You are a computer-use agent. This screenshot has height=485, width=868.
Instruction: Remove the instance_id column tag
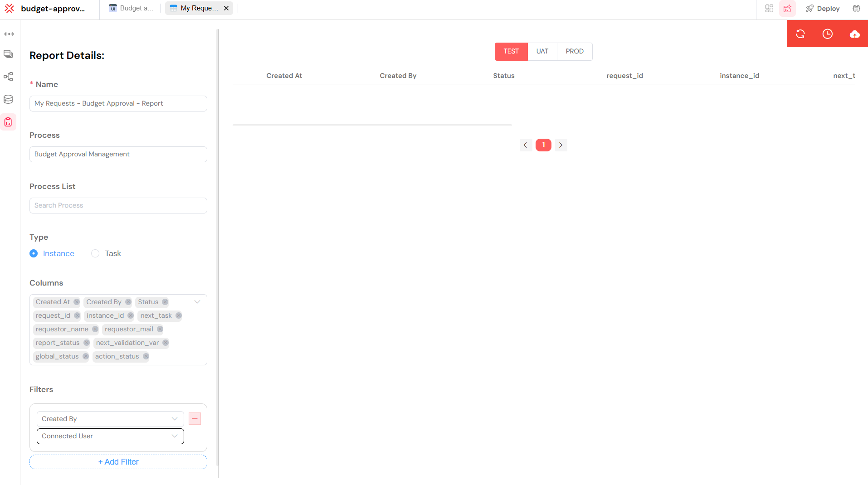[131, 315]
